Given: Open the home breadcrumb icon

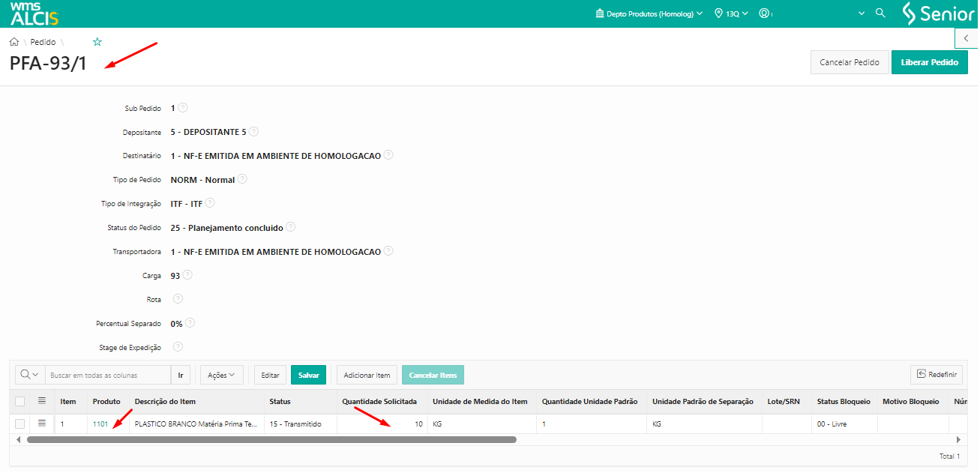Looking at the screenshot, I should click(x=14, y=42).
